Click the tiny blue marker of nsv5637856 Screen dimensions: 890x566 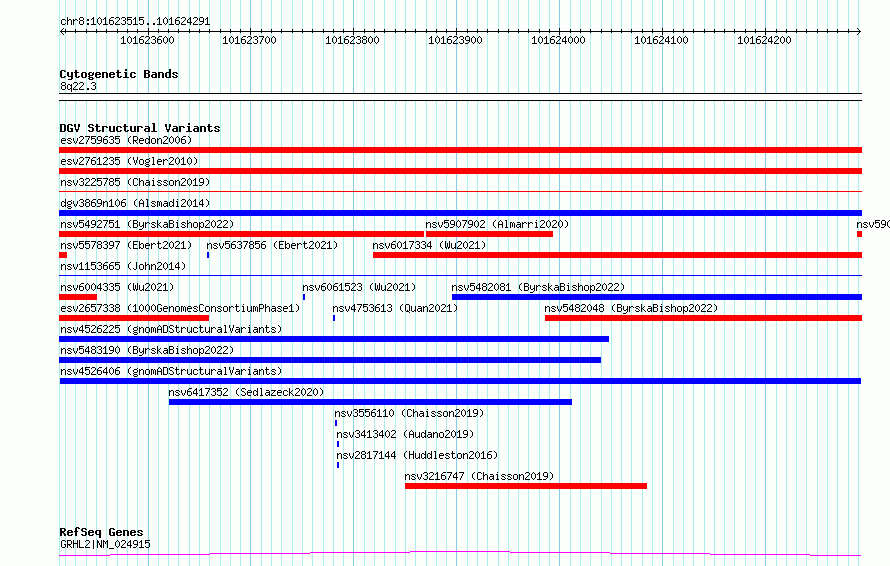[208, 255]
